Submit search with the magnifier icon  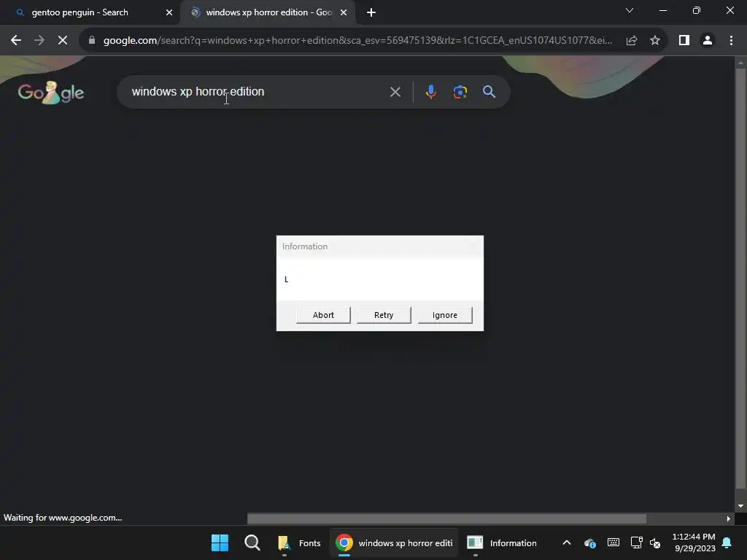(489, 92)
